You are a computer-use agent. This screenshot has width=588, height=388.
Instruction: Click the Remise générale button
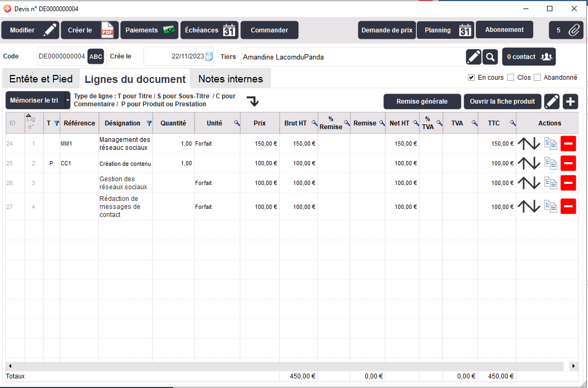pos(422,101)
